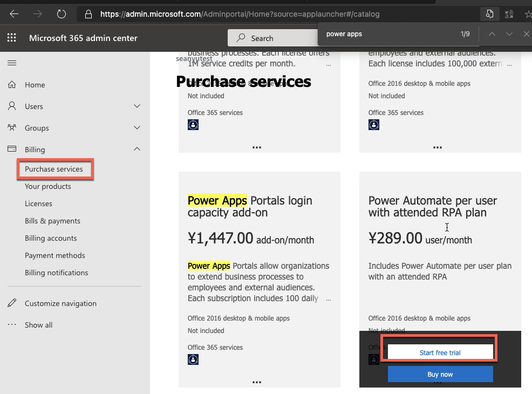Viewport: 532px width, 394px height.
Task: Open Power Automate per user RPA plan title
Action: (x=433, y=206)
